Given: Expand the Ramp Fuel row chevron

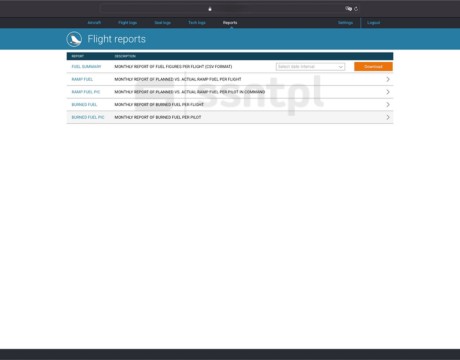Looking at the screenshot, I should pos(388,79).
